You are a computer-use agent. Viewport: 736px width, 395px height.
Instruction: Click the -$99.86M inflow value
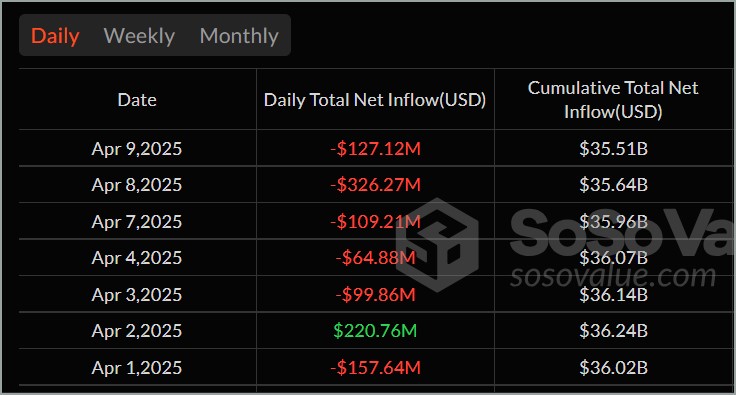point(375,295)
